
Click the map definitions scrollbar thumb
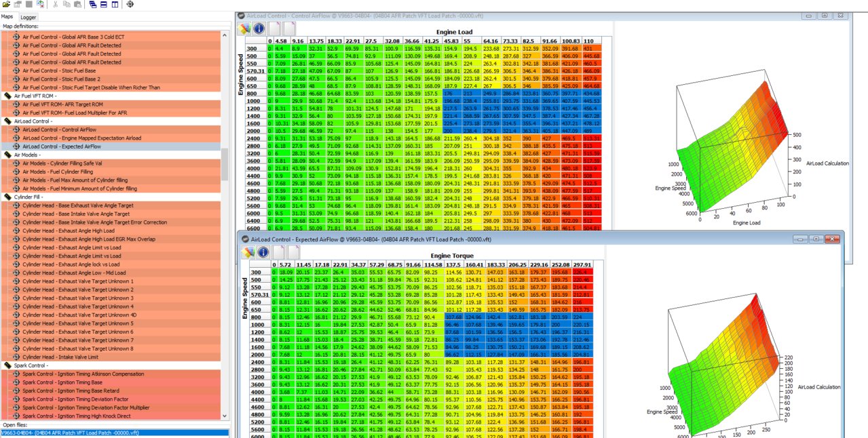coord(224,163)
